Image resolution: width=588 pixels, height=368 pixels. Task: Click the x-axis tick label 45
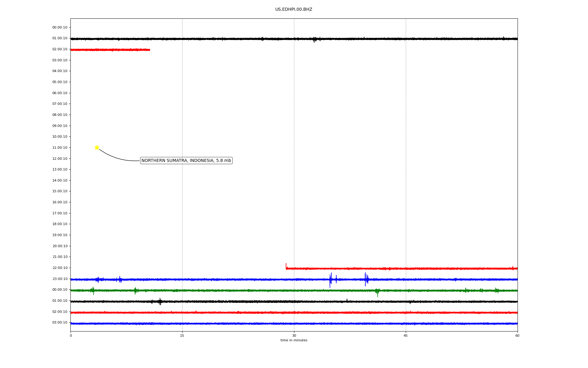(406, 336)
